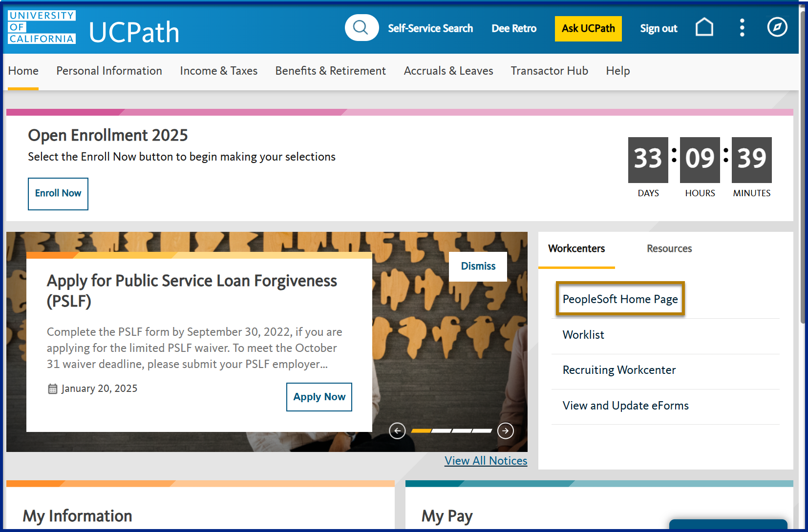Viewport: 808px width, 532px height.
Task: Dismiss the PSLF notice
Action: (x=477, y=266)
